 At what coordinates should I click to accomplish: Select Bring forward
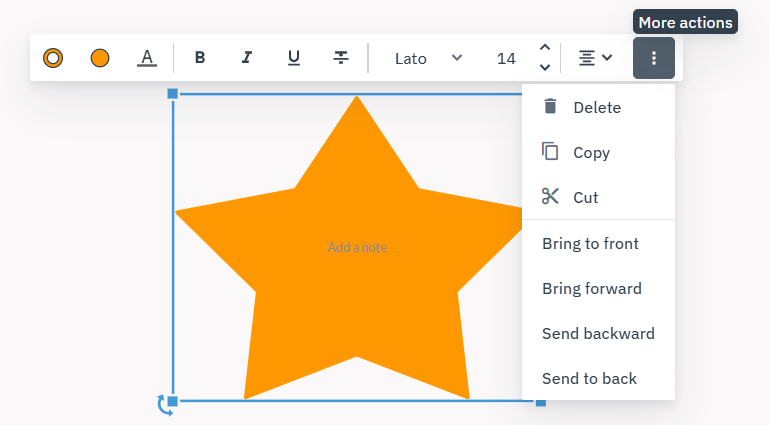coord(598,289)
